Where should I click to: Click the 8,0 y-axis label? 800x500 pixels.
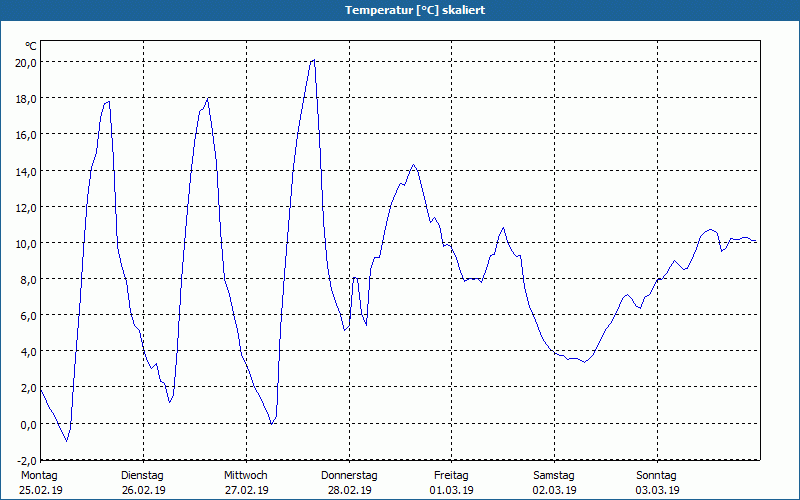pos(29,280)
